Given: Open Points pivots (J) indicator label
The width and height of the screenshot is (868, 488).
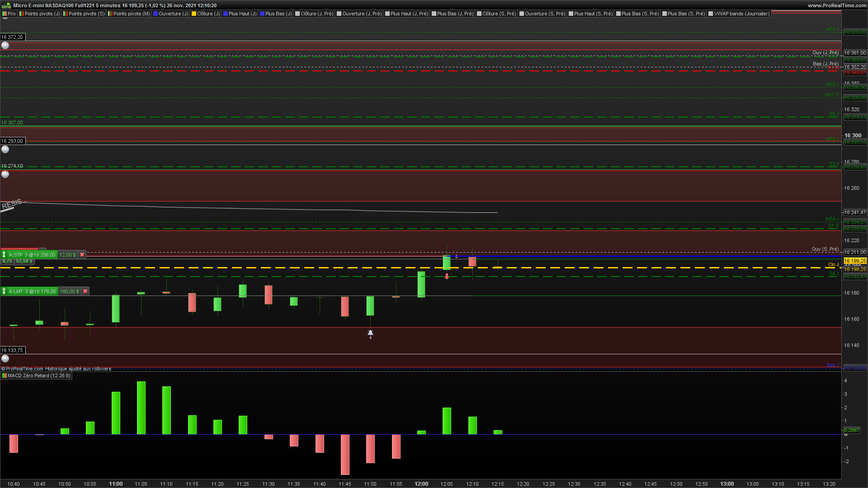Looking at the screenshot, I should (x=42, y=14).
